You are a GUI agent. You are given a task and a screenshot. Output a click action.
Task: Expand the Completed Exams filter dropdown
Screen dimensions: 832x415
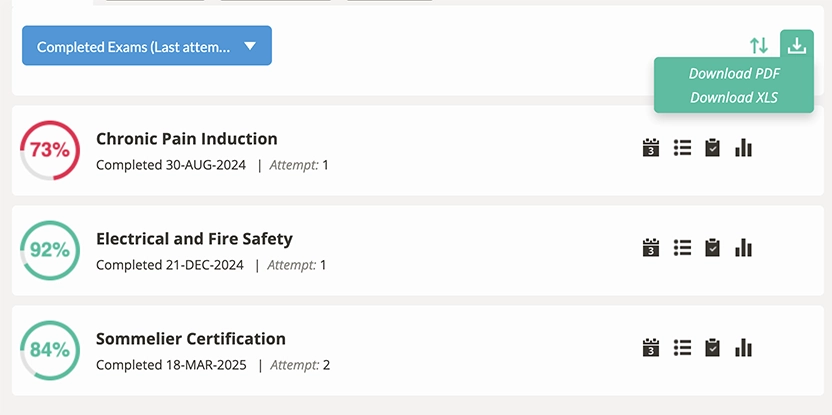147,46
